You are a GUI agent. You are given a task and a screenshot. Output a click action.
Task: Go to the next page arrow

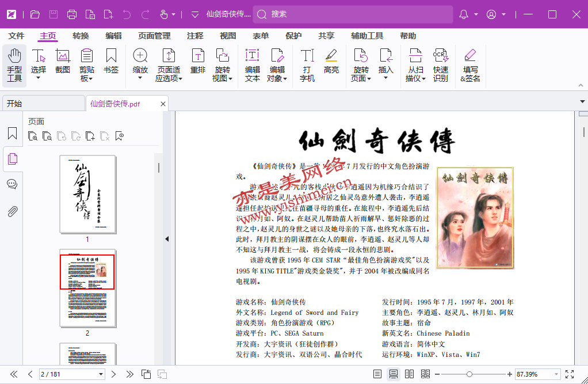point(113,374)
